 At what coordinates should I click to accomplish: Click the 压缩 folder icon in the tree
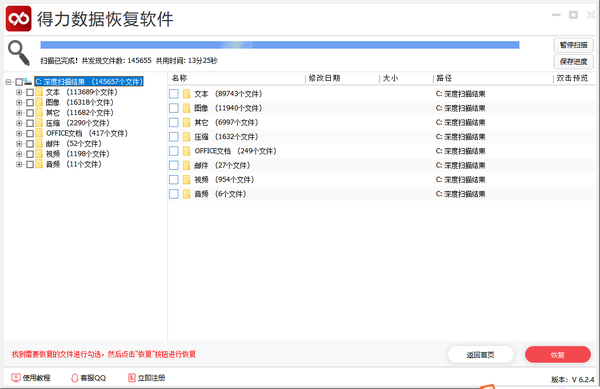coord(39,123)
